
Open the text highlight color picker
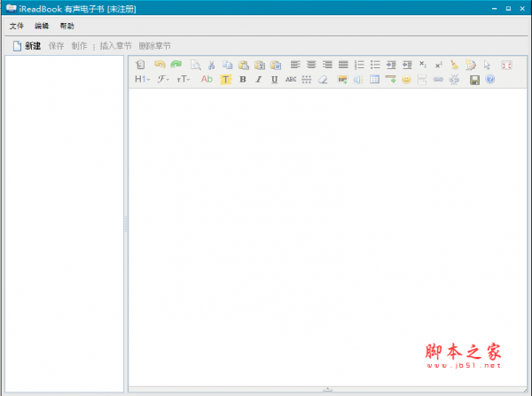coord(225,80)
